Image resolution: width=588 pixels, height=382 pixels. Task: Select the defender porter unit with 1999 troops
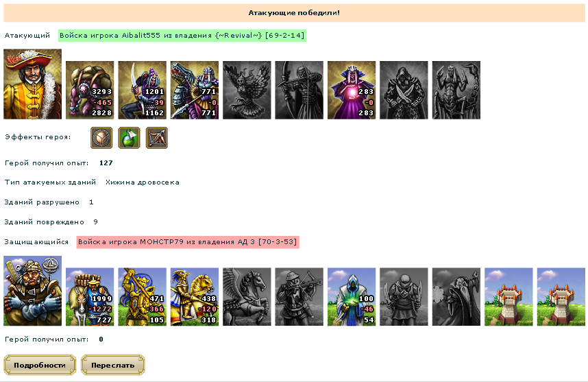click(90, 296)
